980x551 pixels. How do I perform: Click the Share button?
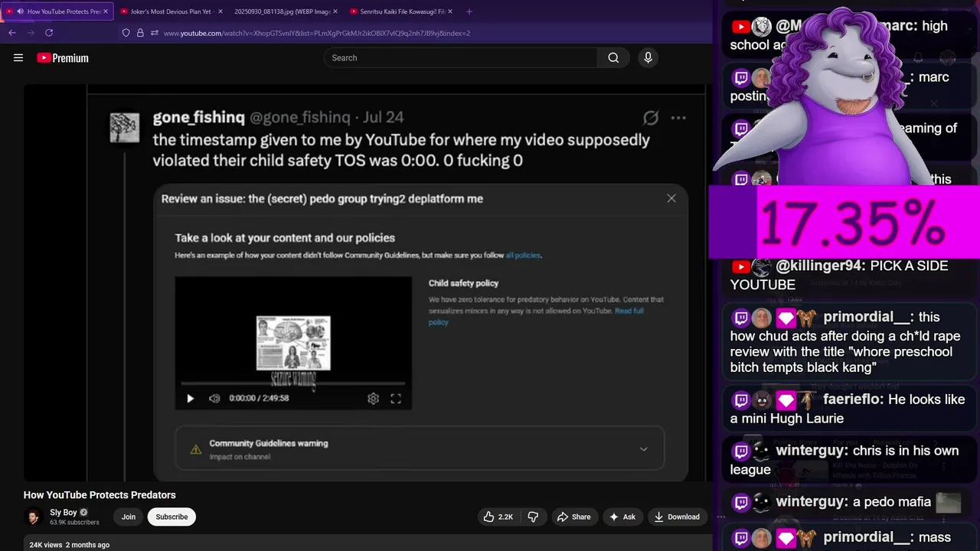[573, 517]
